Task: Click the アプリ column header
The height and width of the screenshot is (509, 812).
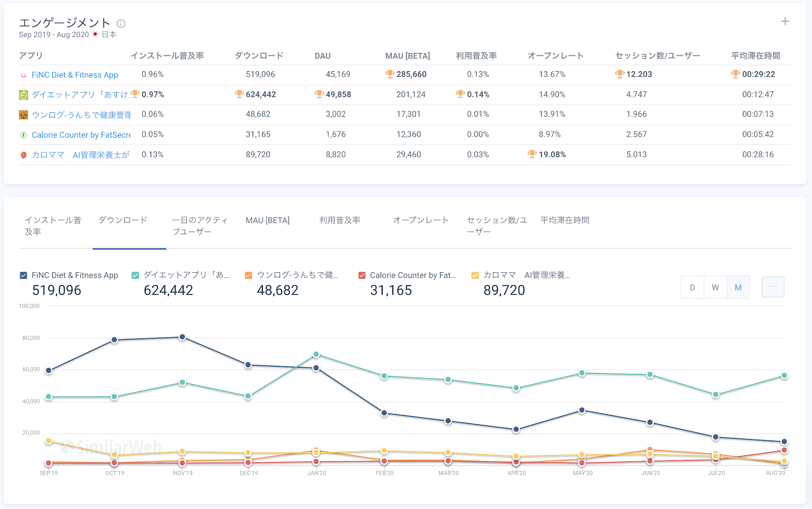Action: pyautogui.click(x=31, y=56)
